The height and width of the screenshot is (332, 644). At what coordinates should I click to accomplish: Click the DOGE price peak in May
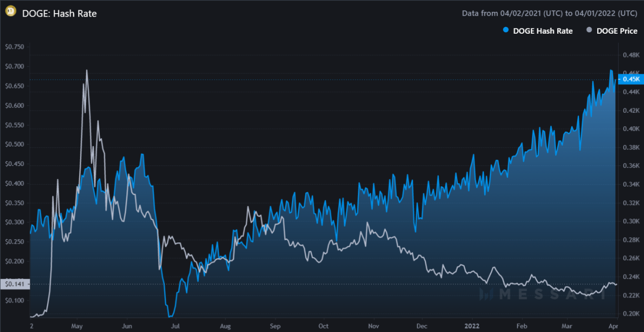pyautogui.click(x=87, y=70)
